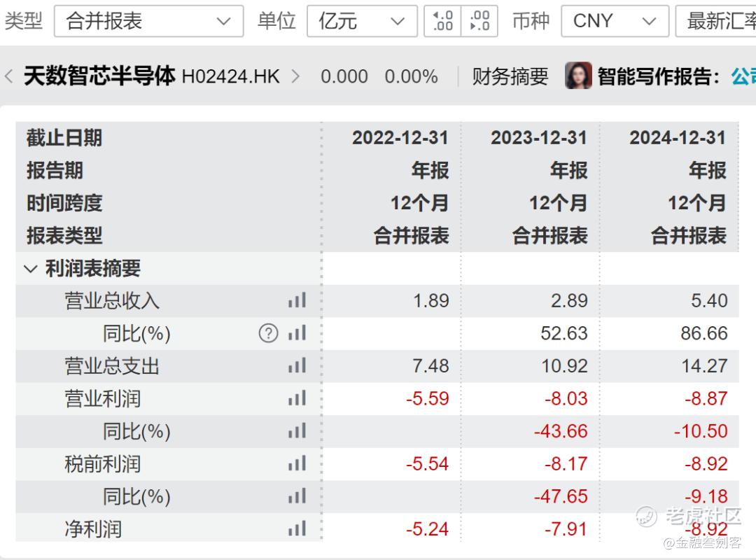Open the 合并报表 type dropdown

148,21
